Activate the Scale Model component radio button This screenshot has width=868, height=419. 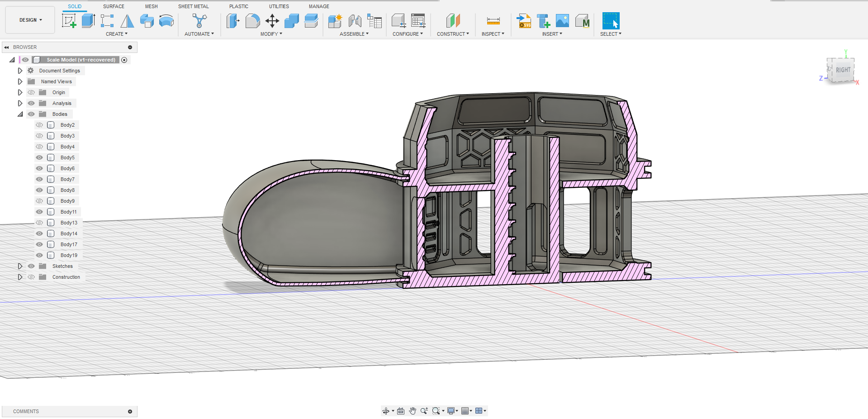point(124,60)
